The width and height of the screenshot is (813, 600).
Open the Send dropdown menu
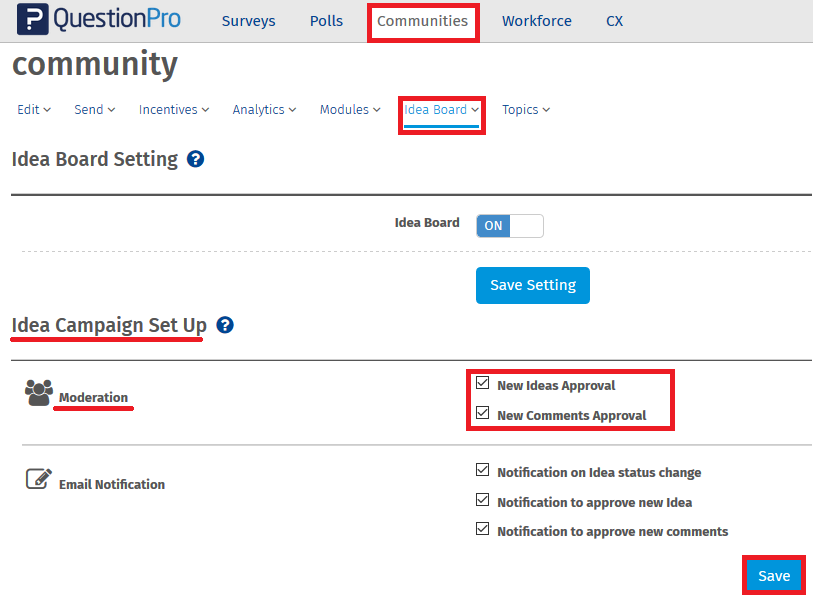[x=95, y=110]
